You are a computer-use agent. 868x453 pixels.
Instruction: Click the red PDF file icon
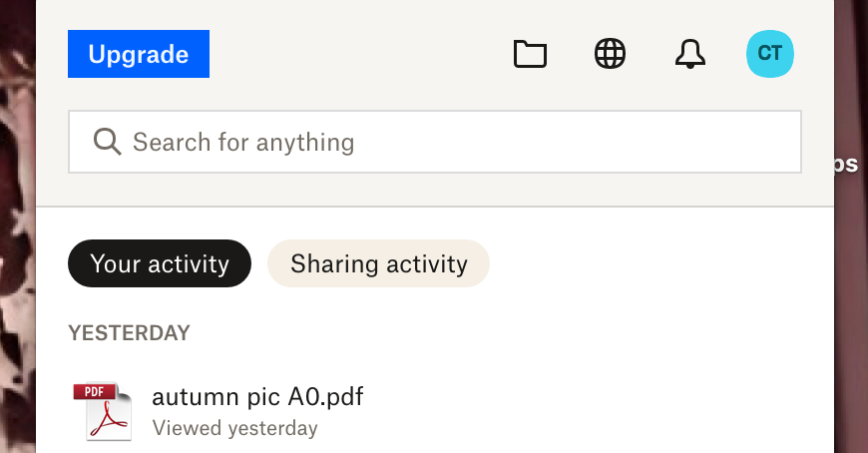(102, 410)
